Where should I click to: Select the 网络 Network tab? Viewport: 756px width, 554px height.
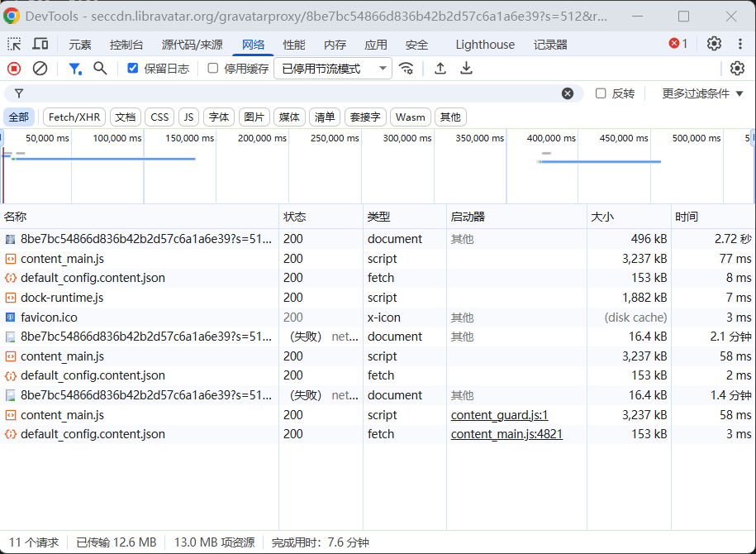(253, 45)
